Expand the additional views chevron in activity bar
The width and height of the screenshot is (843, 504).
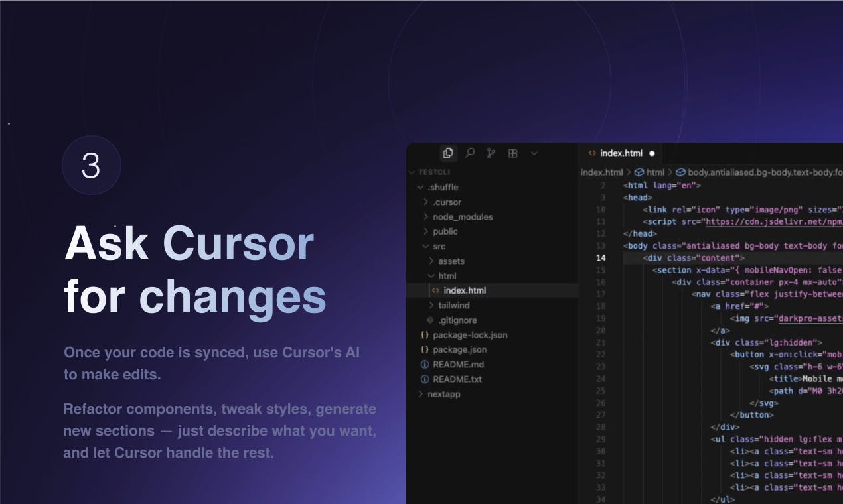pyautogui.click(x=534, y=153)
